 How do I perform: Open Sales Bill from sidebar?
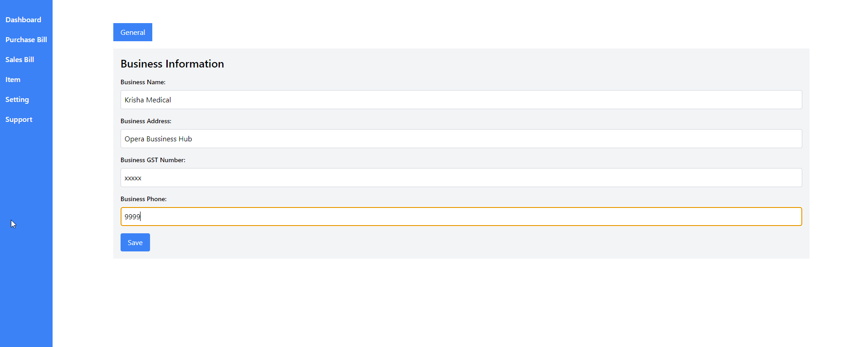[19, 60]
